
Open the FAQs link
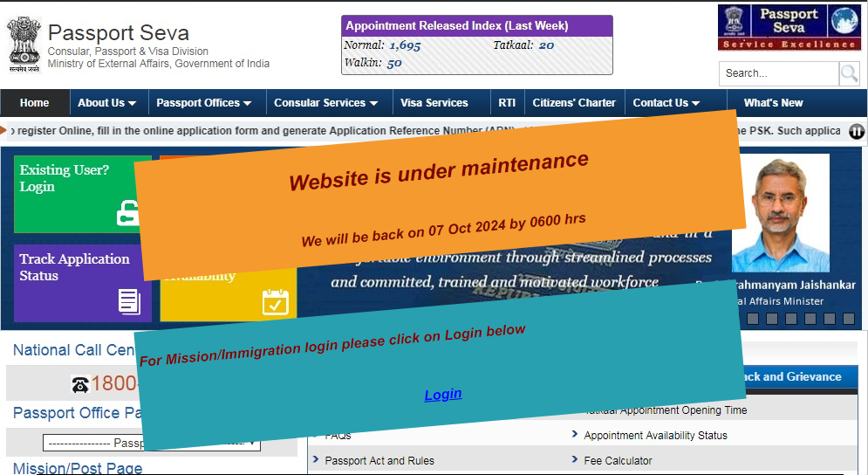click(338, 437)
